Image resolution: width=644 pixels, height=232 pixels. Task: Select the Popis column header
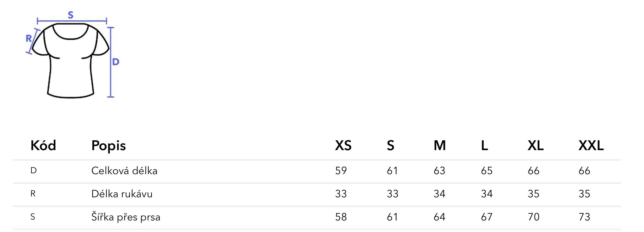(x=109, y=146)
